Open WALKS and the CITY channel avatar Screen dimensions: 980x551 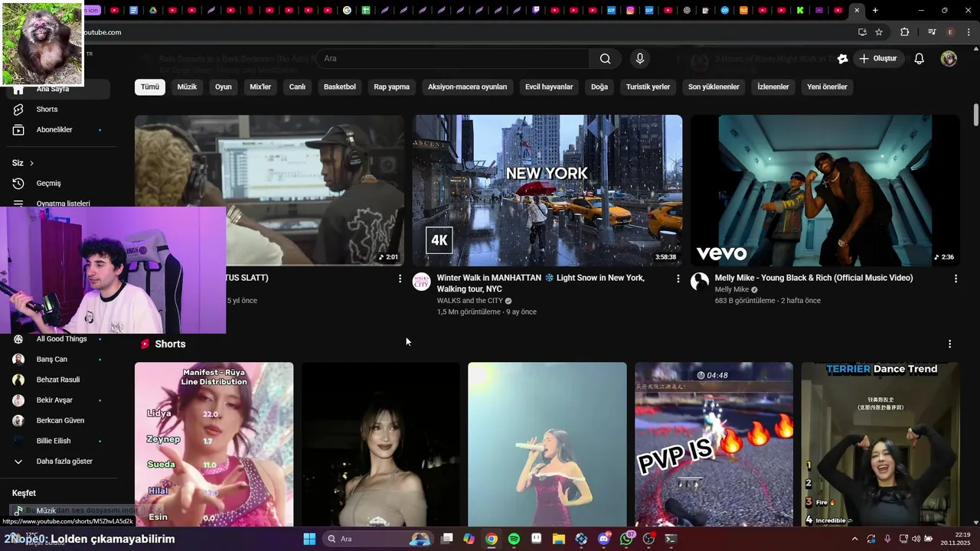coord(422,282)
